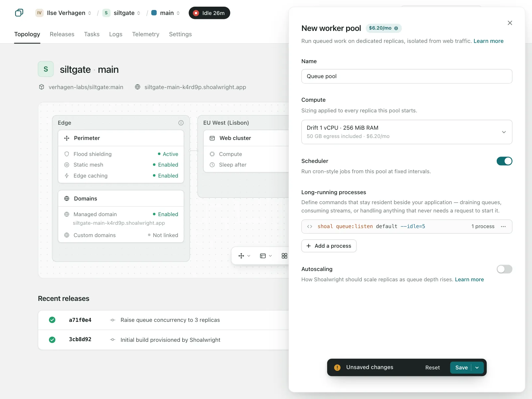Image resolution: width=532 pixels, height=399 pixels.
Task: Open the Settings tab
Action: (x=180, y=34)
